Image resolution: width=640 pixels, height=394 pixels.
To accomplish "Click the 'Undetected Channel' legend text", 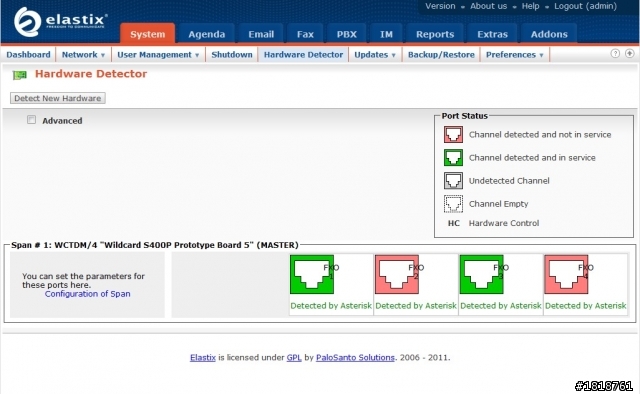I will click(x=509, y=181).
